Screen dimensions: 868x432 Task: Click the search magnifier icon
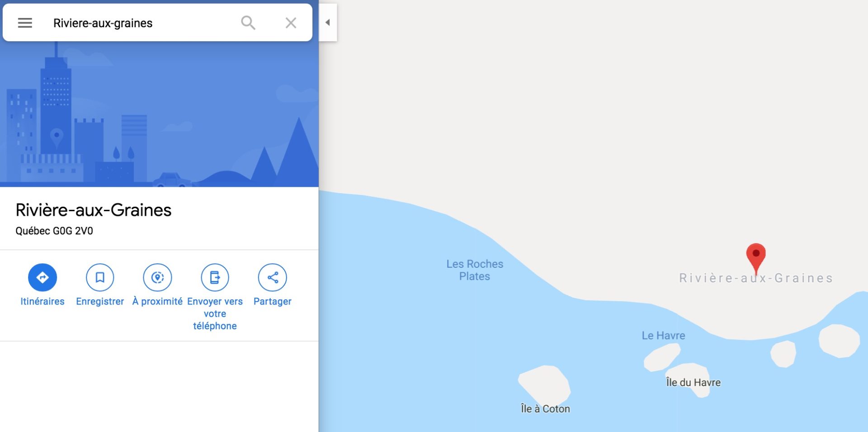tap(248, 23)
